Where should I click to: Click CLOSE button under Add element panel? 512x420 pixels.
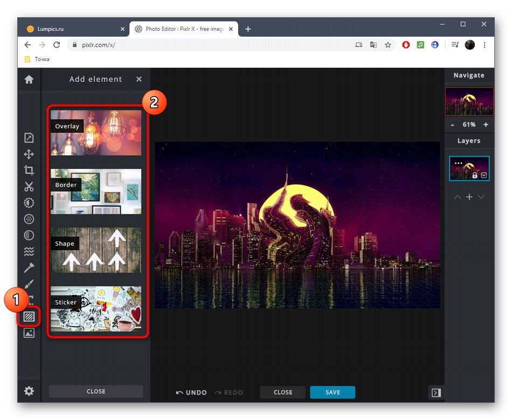tap(96, 391)
